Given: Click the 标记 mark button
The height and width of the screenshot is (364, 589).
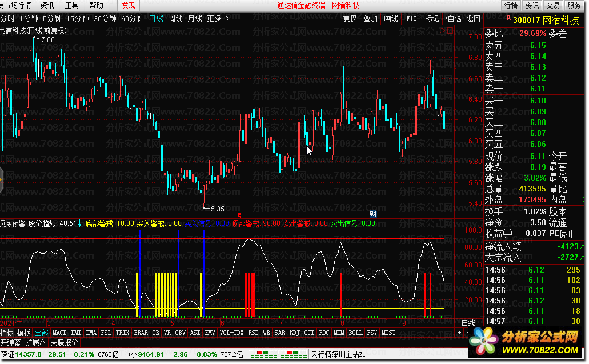Looking at the screenshot, I should (432, 18).
